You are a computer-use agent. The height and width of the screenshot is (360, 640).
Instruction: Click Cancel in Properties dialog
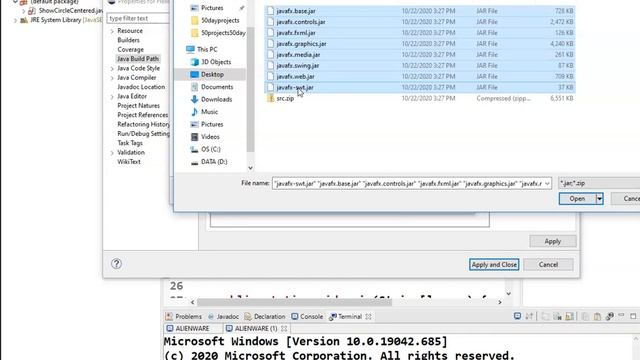pyautogui.click(x=548, y=264)
